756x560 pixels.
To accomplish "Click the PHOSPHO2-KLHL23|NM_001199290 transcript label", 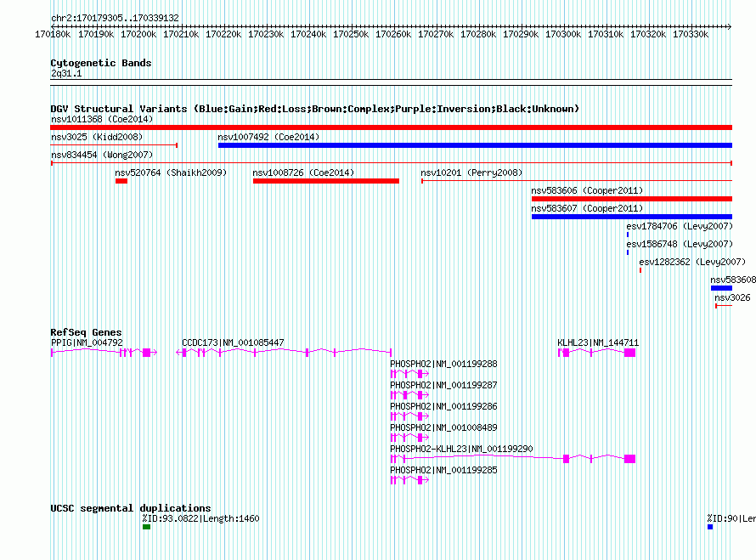I will click(461, 449).
